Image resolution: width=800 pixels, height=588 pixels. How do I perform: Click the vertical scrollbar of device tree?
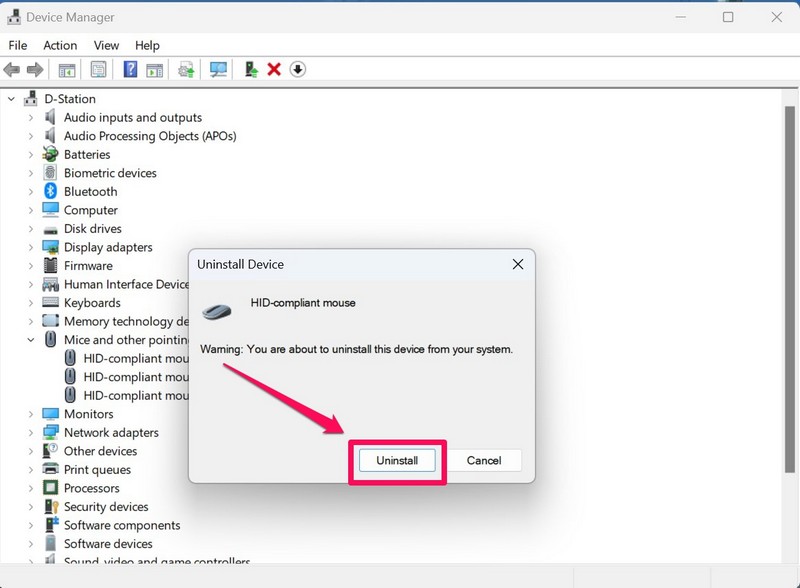click(x=790, y=289)
